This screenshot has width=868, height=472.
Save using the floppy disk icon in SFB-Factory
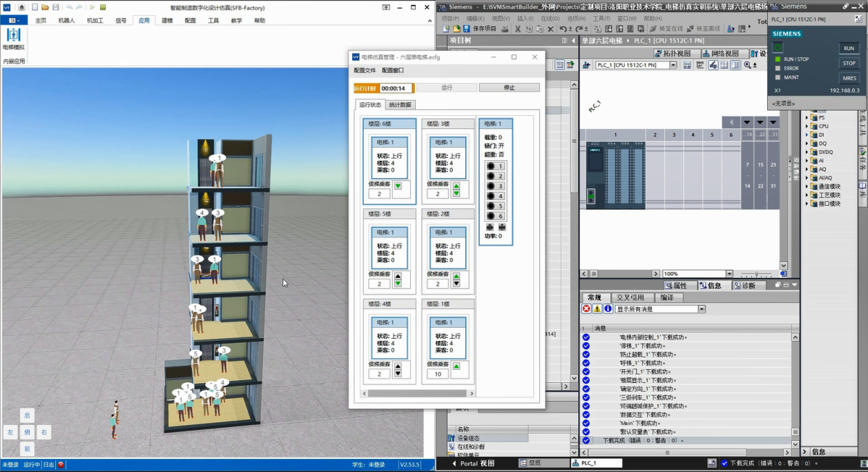click(55, 7)
